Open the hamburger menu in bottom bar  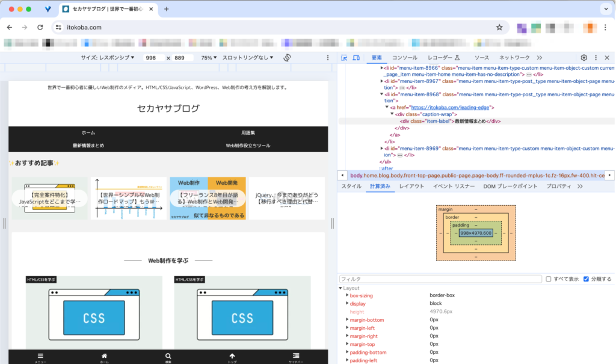(40, 356)
